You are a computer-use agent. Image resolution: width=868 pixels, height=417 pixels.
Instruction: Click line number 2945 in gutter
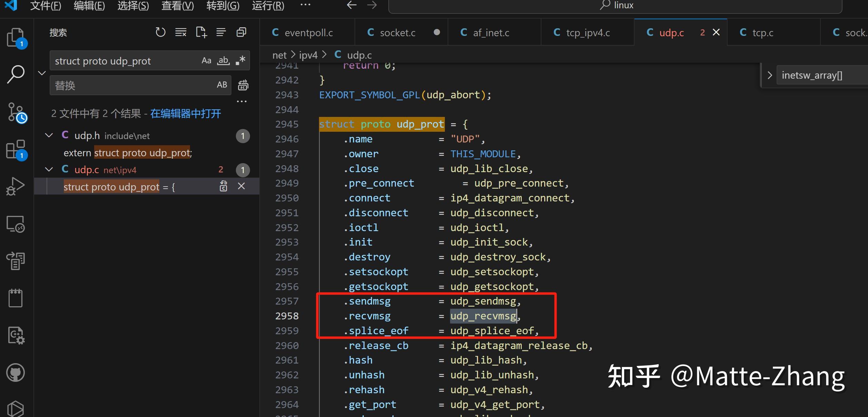pyautogui.click(x=287, y=124)
